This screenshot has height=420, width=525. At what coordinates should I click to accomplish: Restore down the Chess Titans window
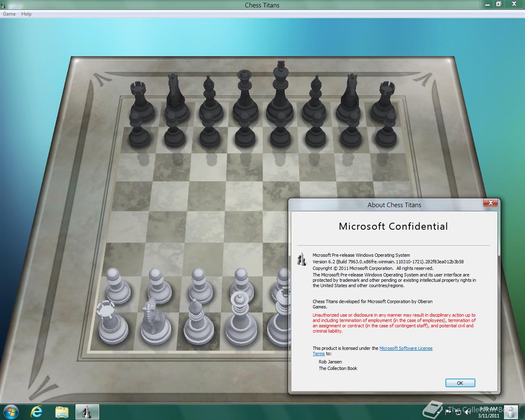[x=499, y=4]
